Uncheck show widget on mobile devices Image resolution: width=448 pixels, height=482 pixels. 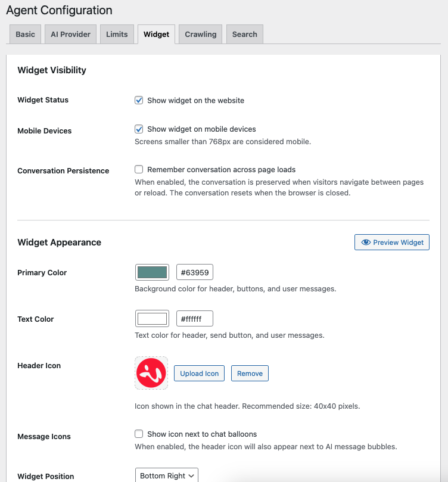tap(138, 129)
